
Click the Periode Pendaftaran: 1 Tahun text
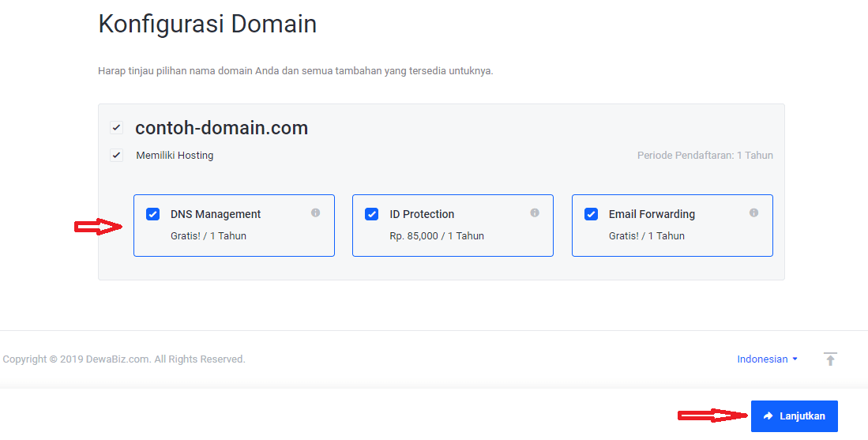[705, 156]
